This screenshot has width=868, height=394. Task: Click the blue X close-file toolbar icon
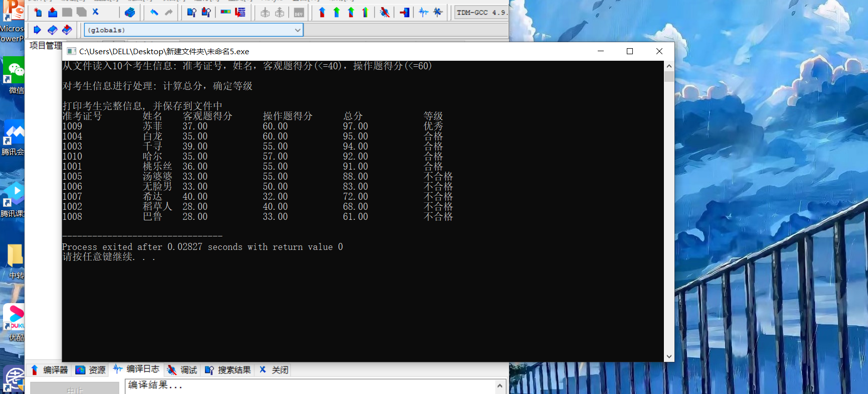(96, 12)
